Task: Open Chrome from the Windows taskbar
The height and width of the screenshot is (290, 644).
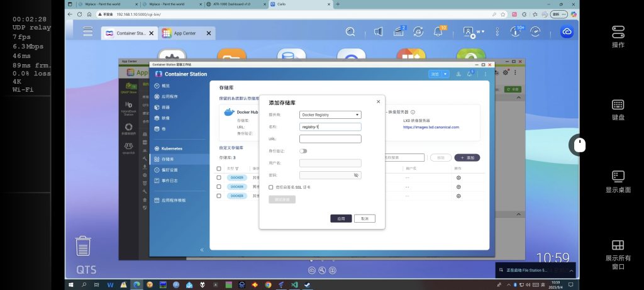Action: tap(268, 285)
